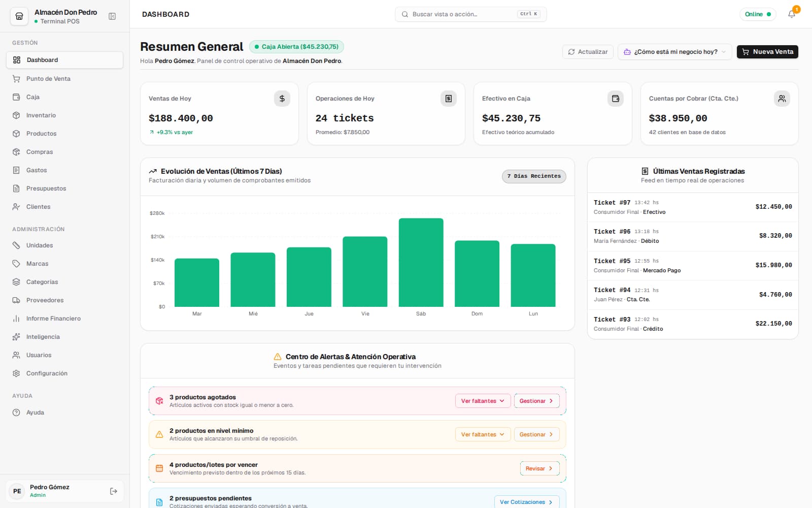Open Gestionar for productos en nivel mínimo
Image resolution: width=812 pixels, height=508 pixels.
click(536, 434)
